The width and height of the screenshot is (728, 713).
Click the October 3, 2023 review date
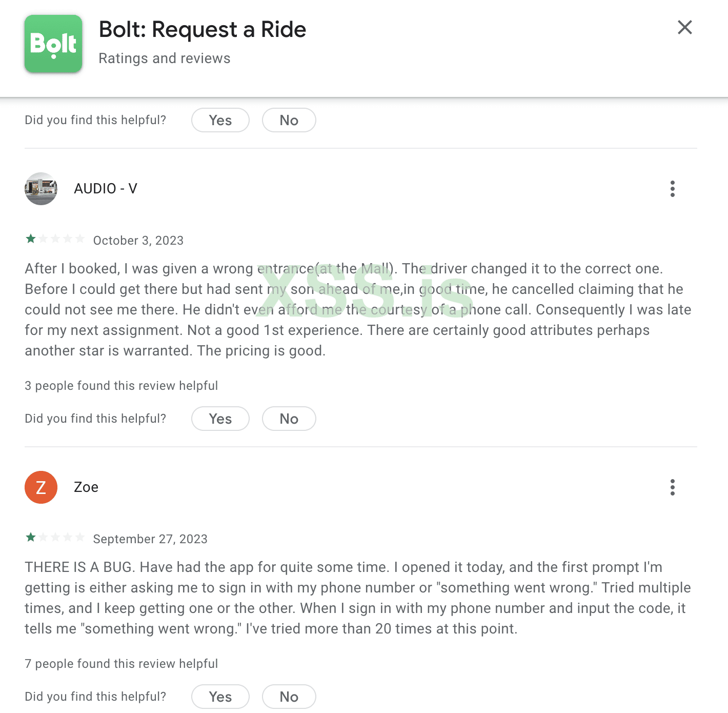tap(137, 240)
